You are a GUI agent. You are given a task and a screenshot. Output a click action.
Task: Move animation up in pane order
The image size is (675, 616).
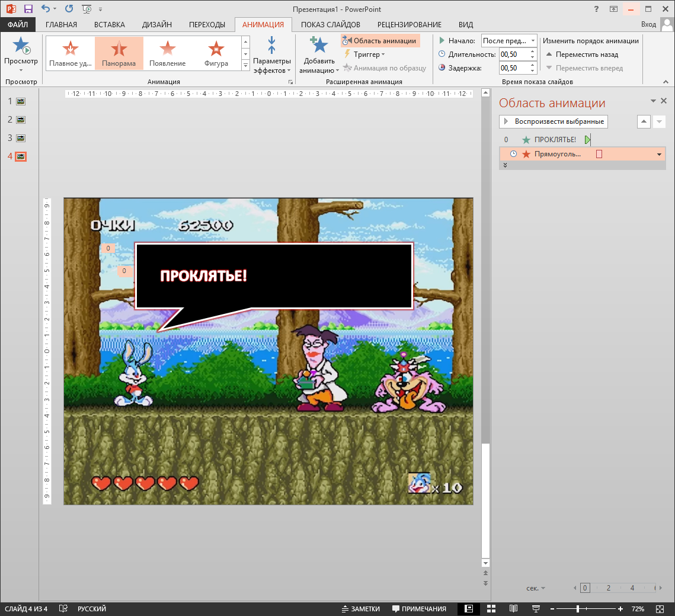[644, 122]
